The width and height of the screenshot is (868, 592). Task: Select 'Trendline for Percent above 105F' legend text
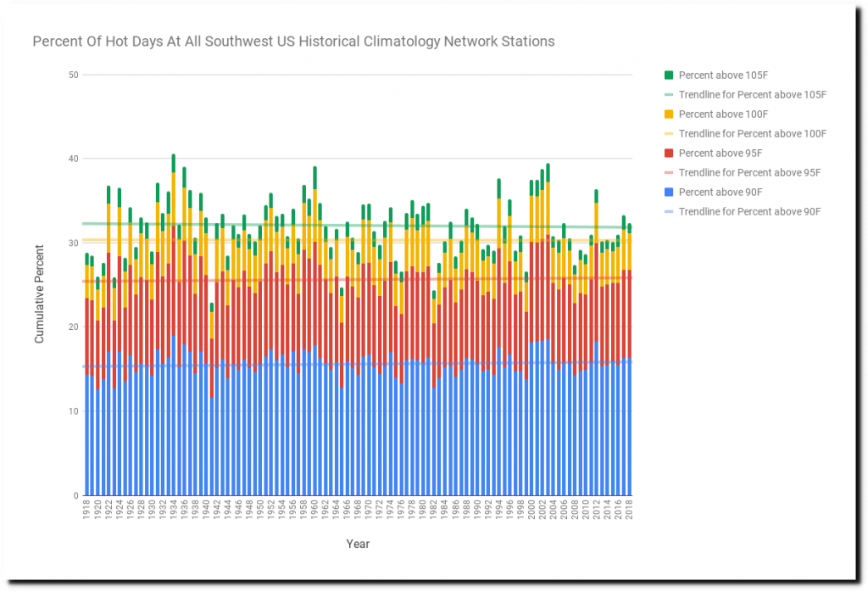[x=752, y=94]
